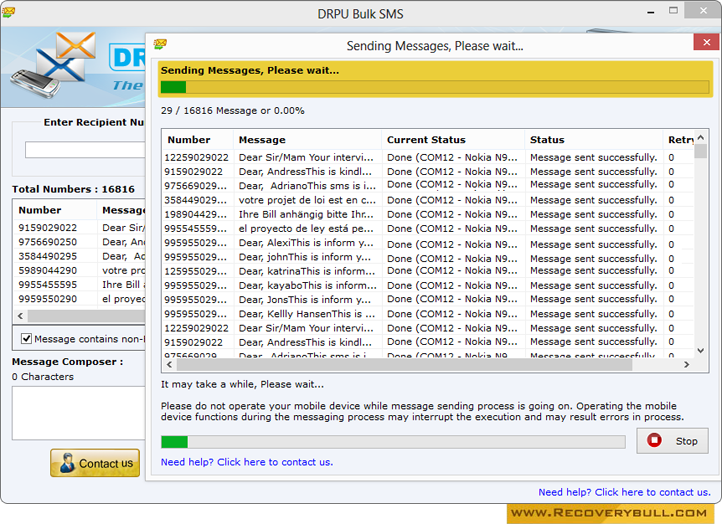
Task: Click number cell '198904429...'
Action: 196,215
